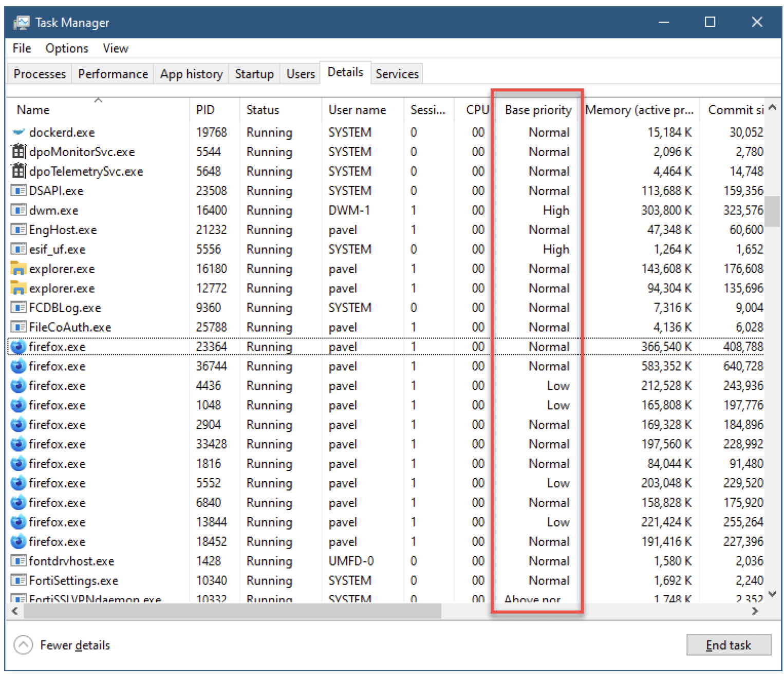Image resolution: width=784 pixels, height=680 pixels.
Task: Click the vertical scrollbar thumb
Action: coord(772,211)
